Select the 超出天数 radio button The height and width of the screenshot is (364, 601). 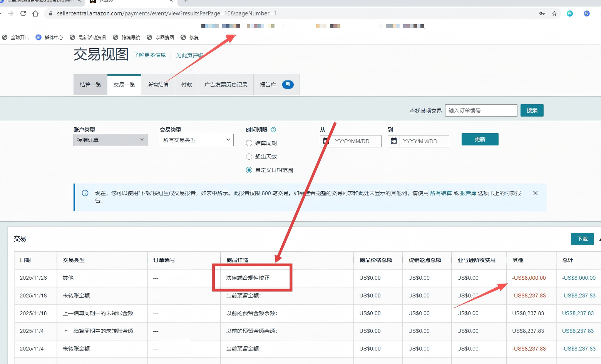click(x=249, y=157)
